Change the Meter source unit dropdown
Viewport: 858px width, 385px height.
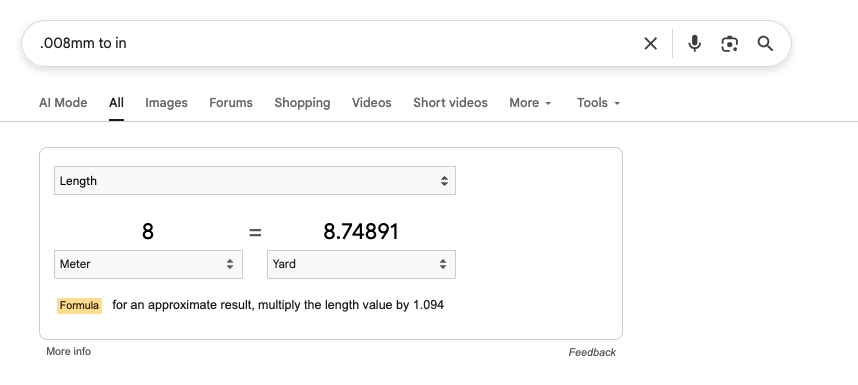tap(148, 264)
